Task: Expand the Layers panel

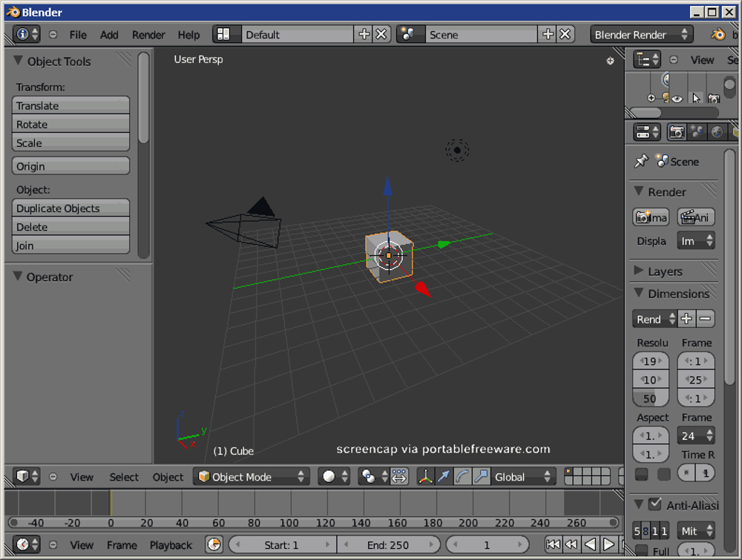Action: coord(639,271)
